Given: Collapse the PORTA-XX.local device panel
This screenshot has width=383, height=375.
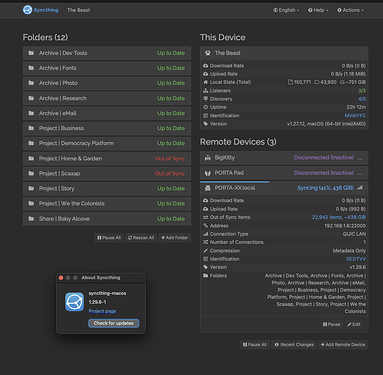Looking at the screenshot, I should click(x=284, y=188).
